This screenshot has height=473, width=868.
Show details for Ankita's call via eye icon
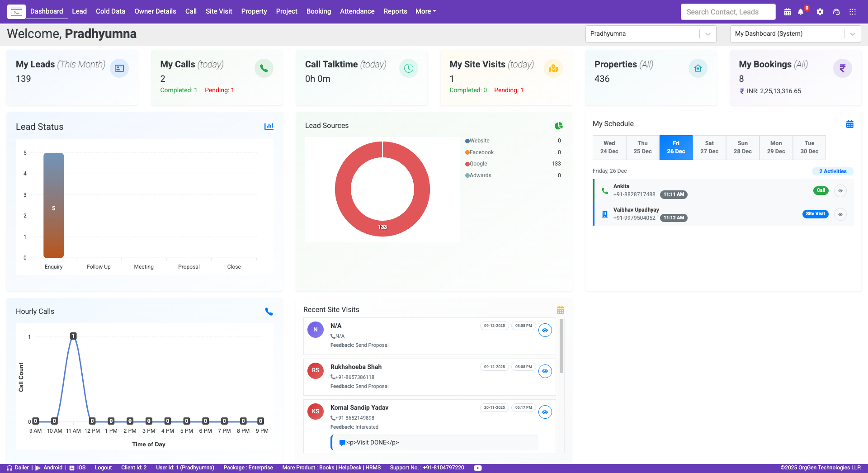840,190
